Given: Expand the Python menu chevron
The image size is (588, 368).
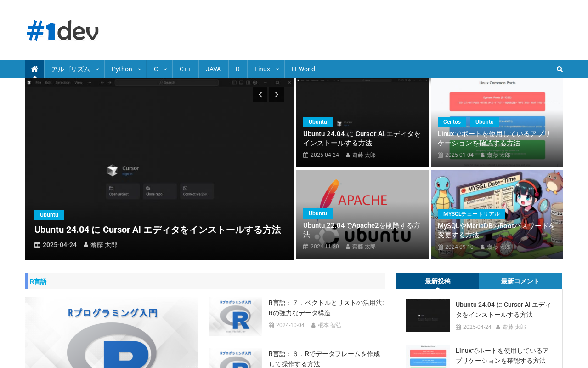Looking at the screenshot, I should point(140,69).
